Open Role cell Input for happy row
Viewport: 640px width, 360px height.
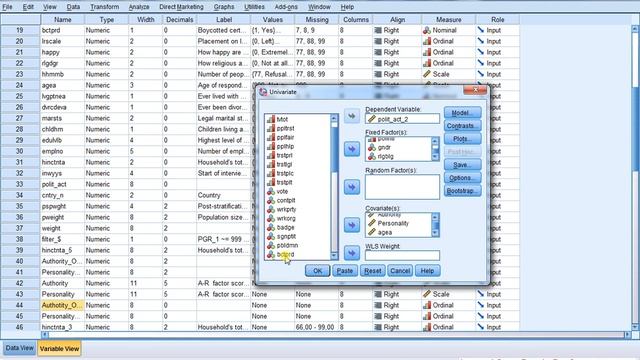497,52
